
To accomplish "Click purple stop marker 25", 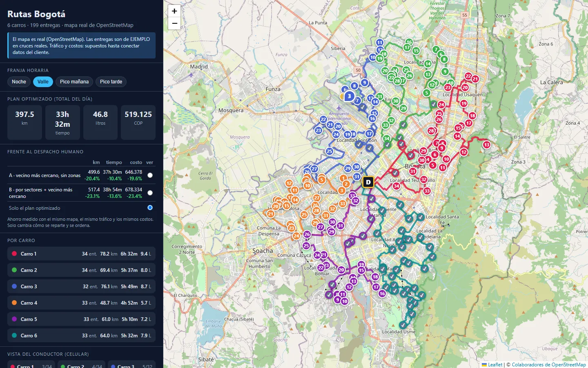I will (x=306, y=246).
